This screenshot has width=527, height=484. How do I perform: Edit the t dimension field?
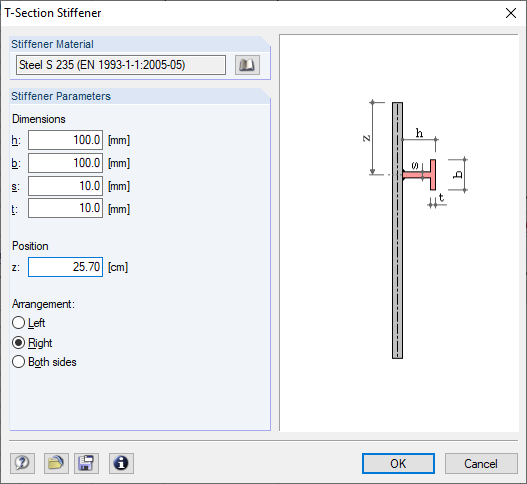point(66,208)
